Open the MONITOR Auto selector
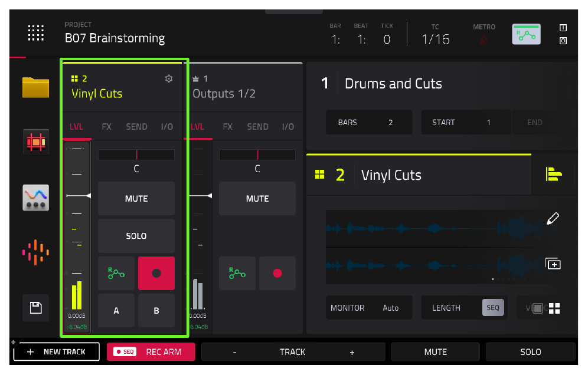Screen dimensions: 588x375 coord(369,308)
